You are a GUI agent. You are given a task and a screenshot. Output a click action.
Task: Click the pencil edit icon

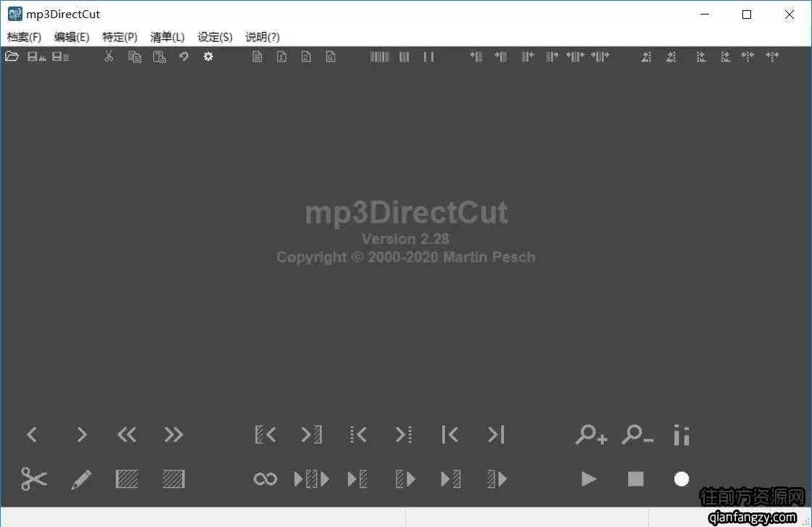(80, 479)
